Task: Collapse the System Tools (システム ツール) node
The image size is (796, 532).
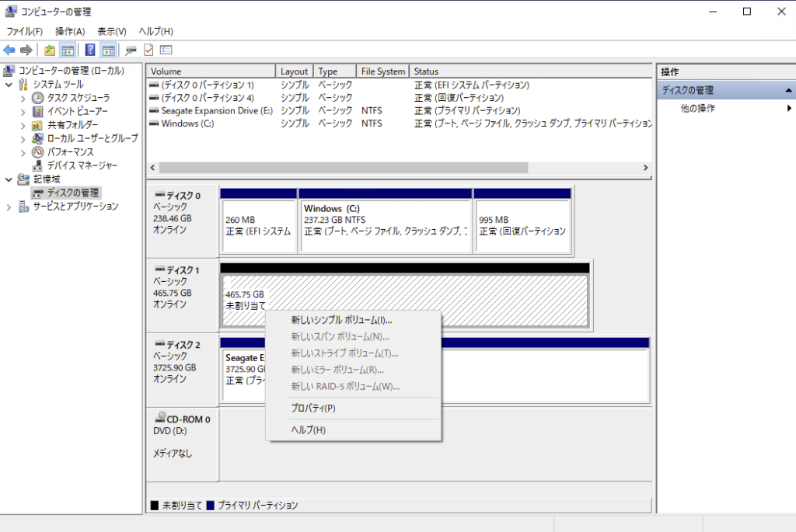Action: (x=9, y=84)
